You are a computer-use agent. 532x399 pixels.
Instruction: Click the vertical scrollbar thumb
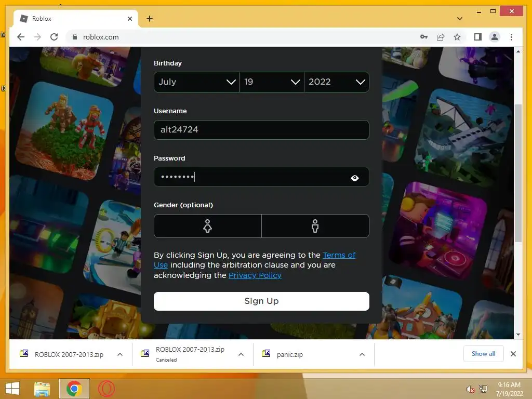(x=518, y=173)
